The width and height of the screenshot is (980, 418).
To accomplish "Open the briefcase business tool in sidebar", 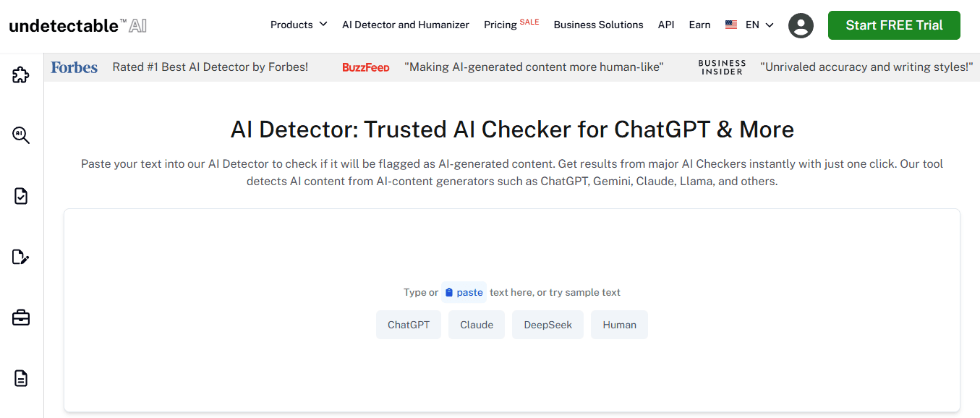I will [x=21, y=317].
